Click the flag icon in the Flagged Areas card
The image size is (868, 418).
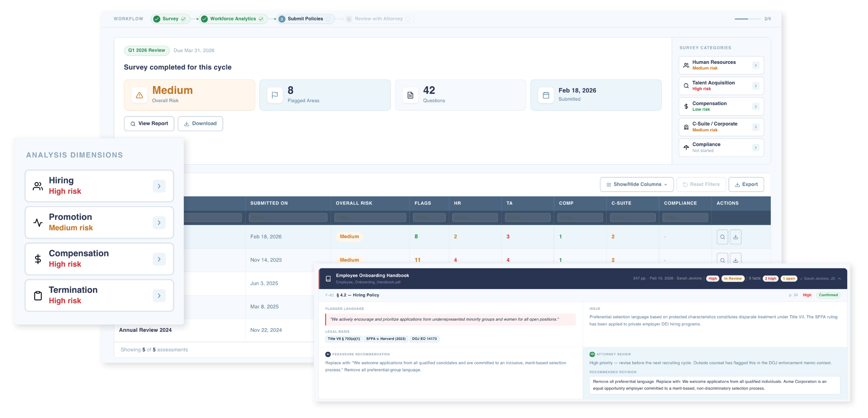click(275, 95)
